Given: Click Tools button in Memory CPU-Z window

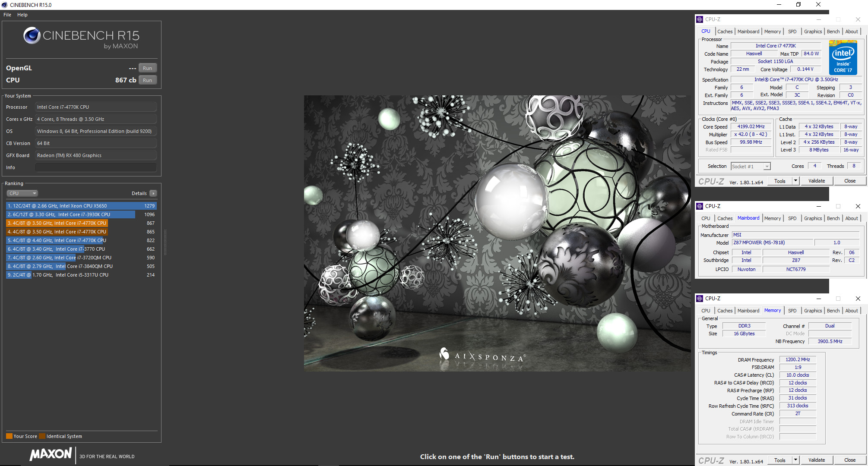Looking at the screenshot, I should [x=780, y=460].
